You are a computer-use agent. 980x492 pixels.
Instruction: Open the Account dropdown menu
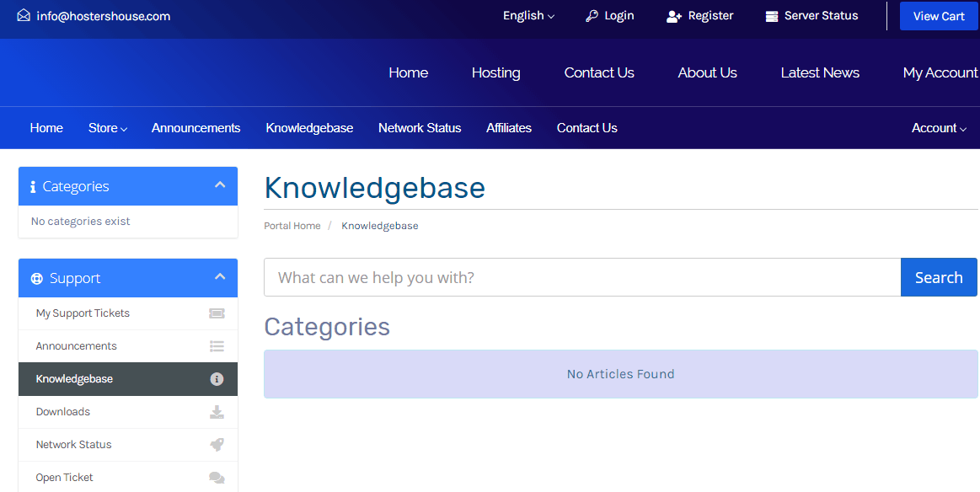pos(939,127)
